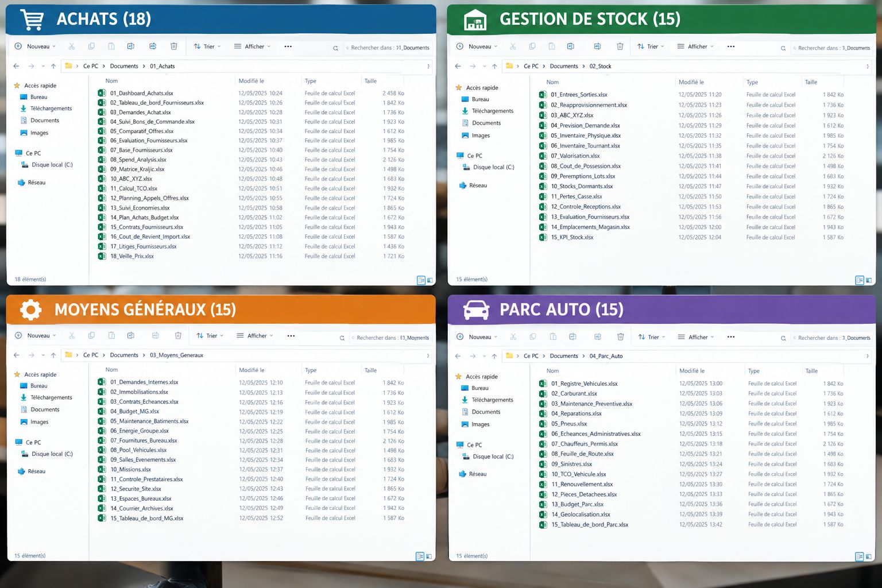Click the Paste icon in Gestion de Stock toolbar

(551, 47)
